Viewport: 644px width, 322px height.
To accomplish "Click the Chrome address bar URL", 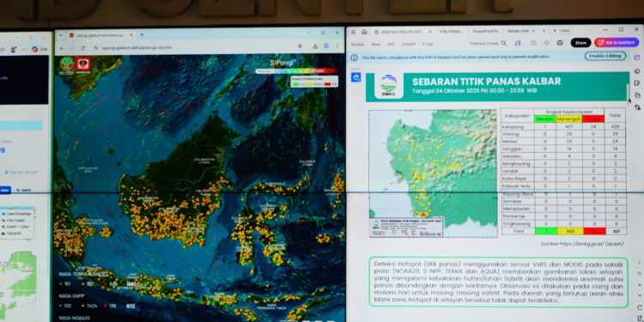I will point(137,47).
